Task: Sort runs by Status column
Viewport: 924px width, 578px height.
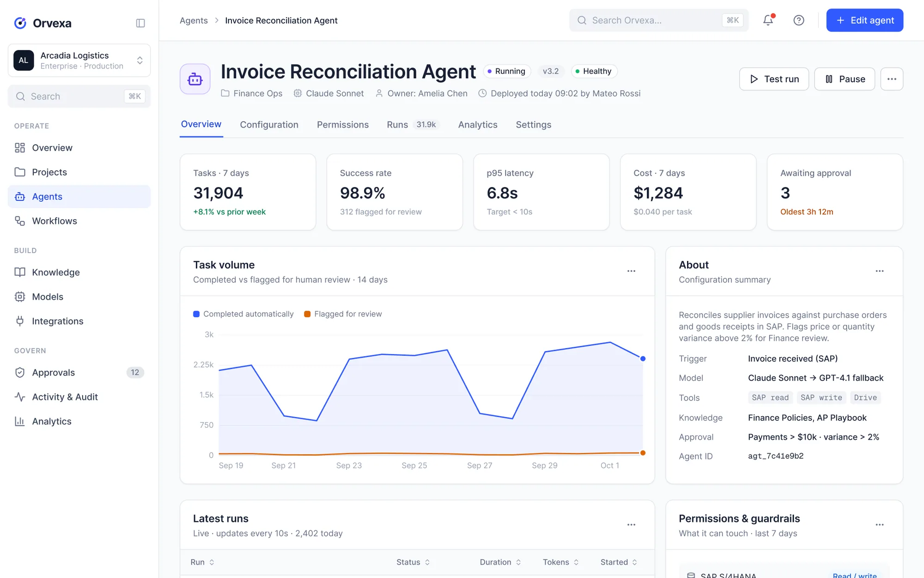Action: pos(413,562)
